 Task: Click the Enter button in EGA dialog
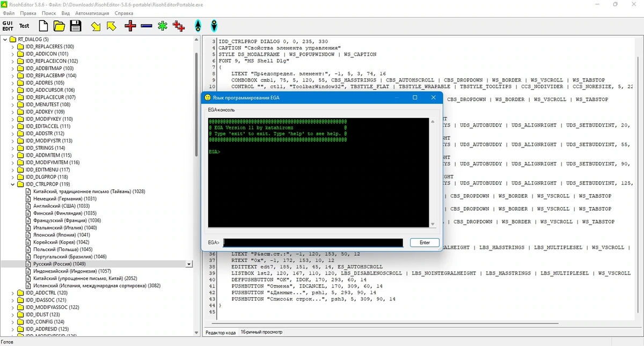pos(425,242)
